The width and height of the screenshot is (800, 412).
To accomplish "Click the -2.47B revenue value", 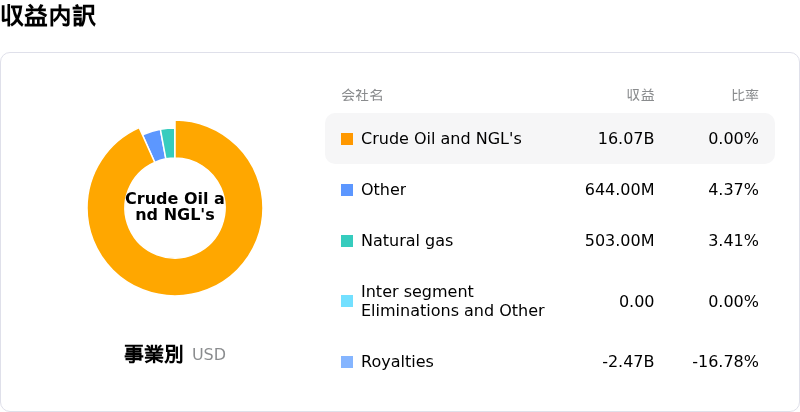I will 628,362.
